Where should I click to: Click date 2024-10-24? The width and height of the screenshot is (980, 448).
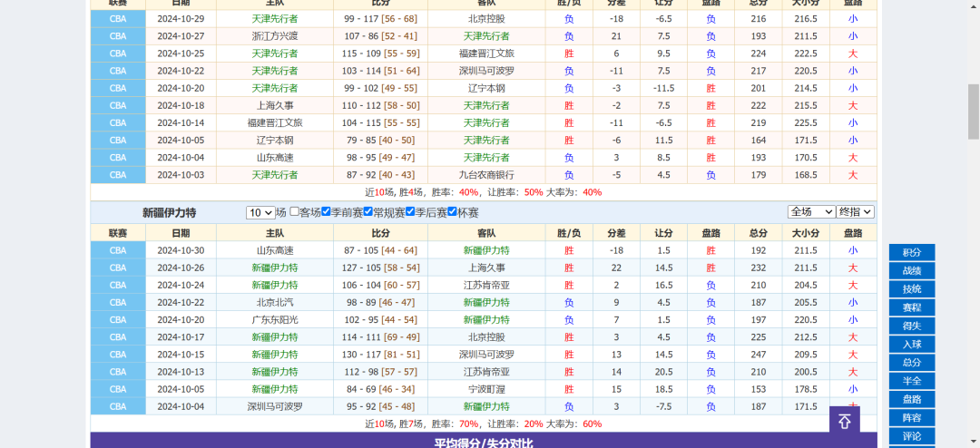(181, 286)
